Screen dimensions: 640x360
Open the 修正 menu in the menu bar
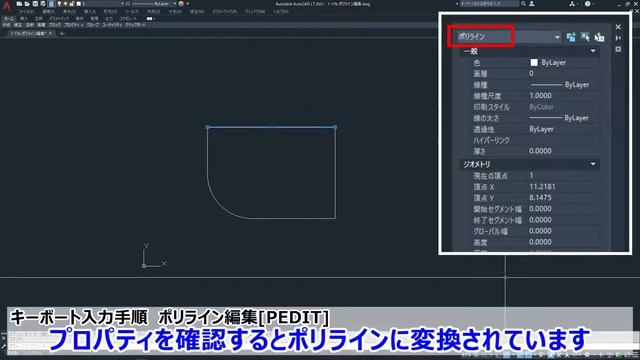tap(197, 11)
